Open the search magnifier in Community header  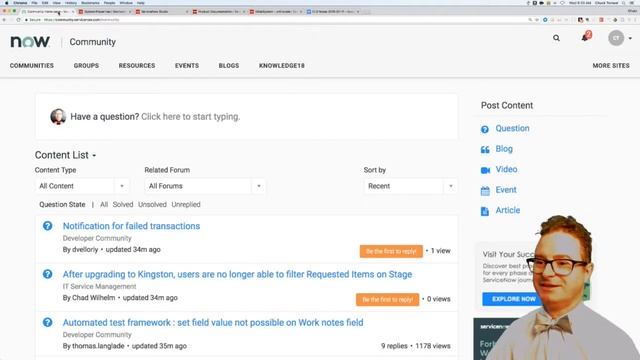[556, 38]
